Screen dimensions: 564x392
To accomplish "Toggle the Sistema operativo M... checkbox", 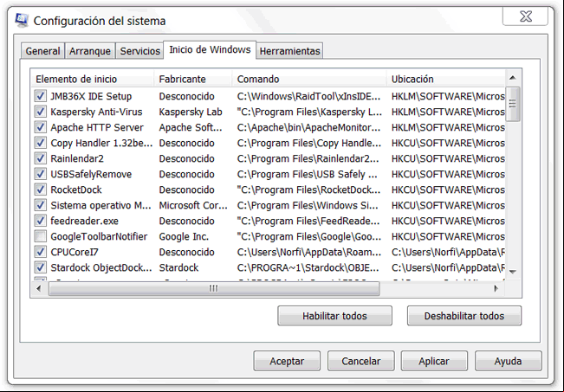I will 40,205.
